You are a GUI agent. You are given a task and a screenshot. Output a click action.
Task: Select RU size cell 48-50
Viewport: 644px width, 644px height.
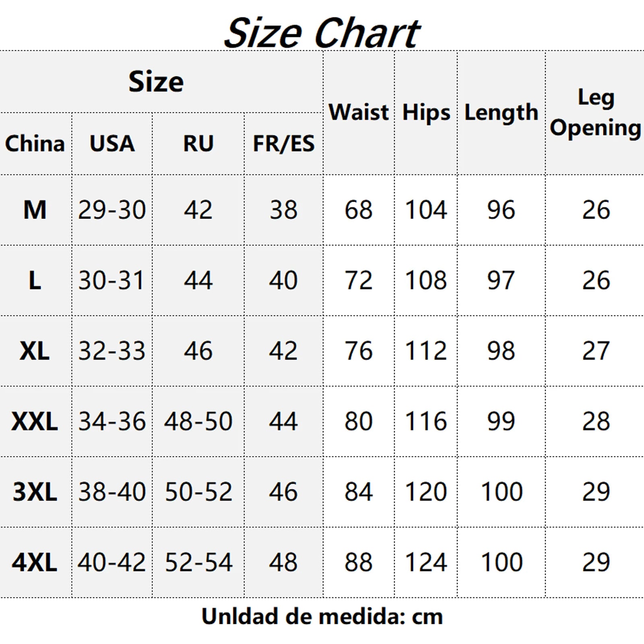(198, 421)
